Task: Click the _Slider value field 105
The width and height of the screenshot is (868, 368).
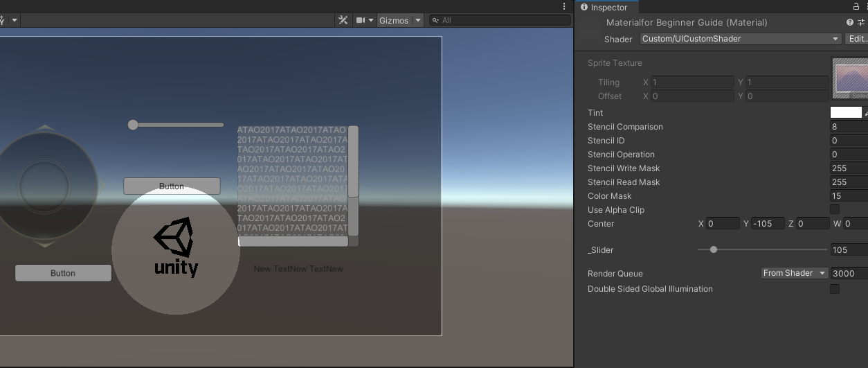Action: [849, 250]
